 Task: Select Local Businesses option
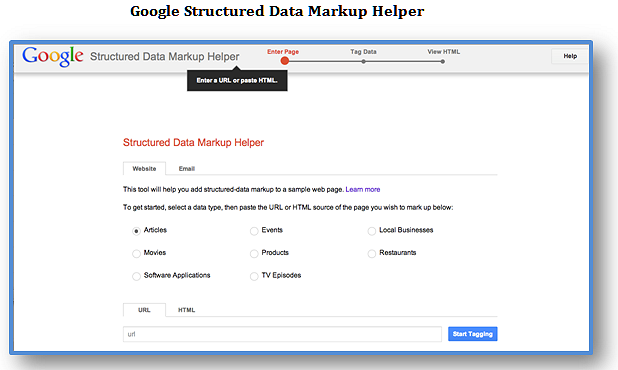372,231
